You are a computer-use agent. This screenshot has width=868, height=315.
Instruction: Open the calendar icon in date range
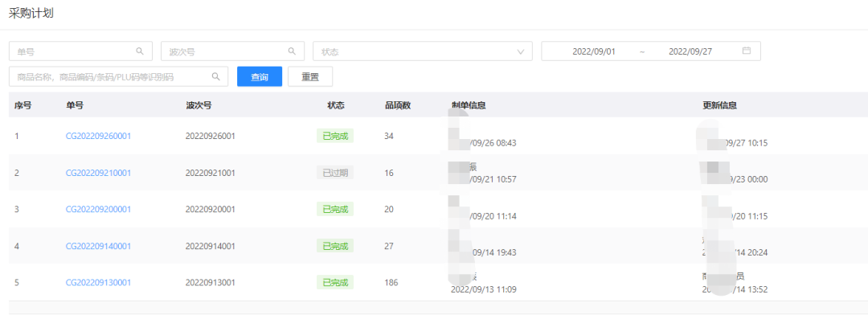coord(746,51)
